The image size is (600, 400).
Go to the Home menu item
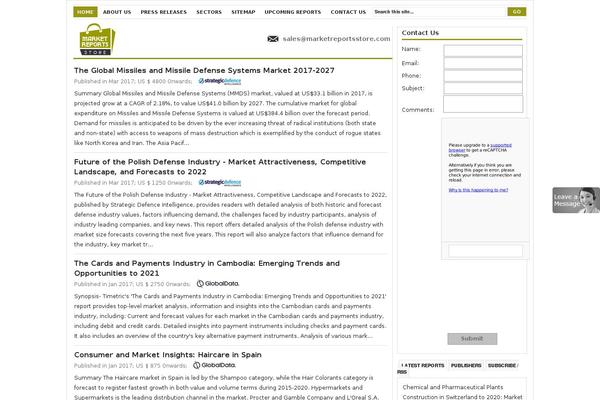pos(85,12)
